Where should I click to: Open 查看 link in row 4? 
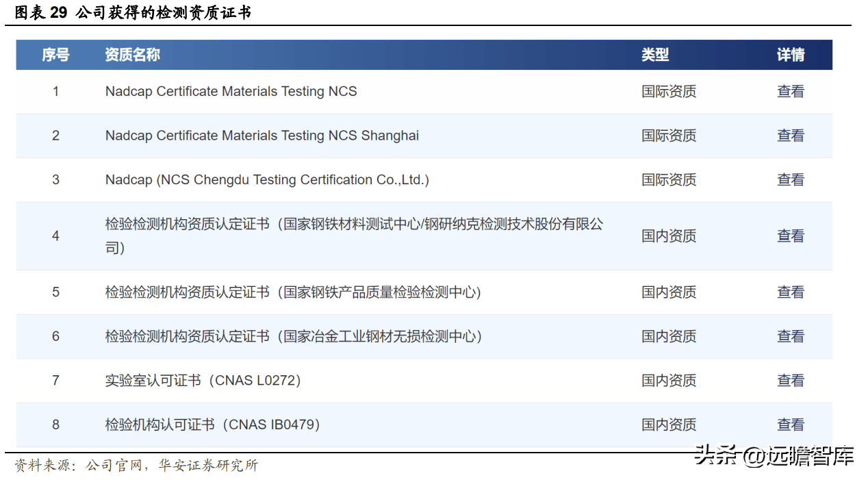click(791, 236)
